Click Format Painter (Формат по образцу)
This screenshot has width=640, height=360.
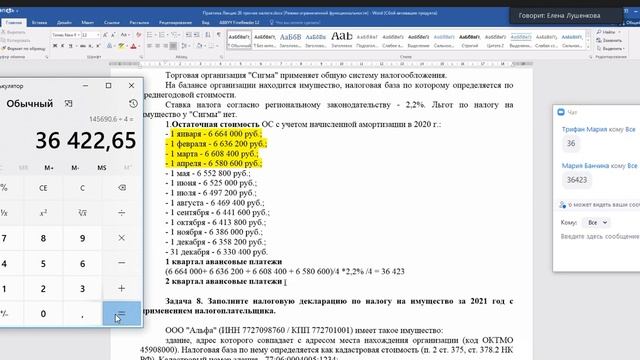(x=24, y=49)
